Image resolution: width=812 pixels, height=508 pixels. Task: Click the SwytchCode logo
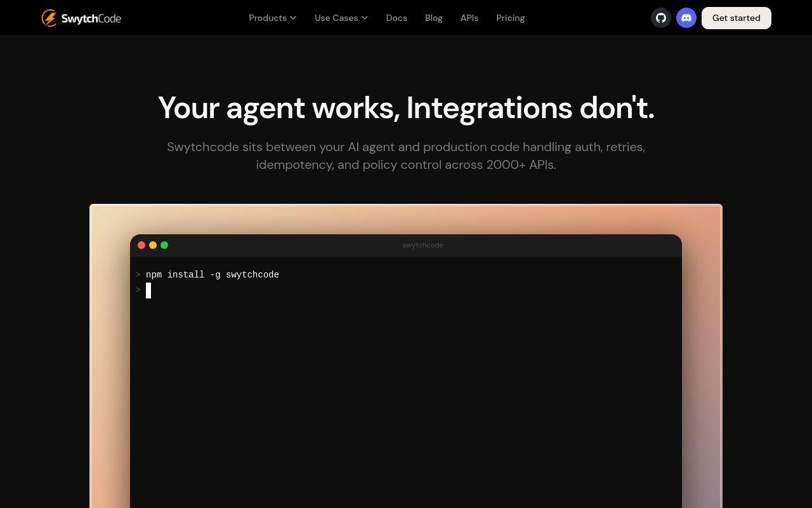click(x=81, y=18)
